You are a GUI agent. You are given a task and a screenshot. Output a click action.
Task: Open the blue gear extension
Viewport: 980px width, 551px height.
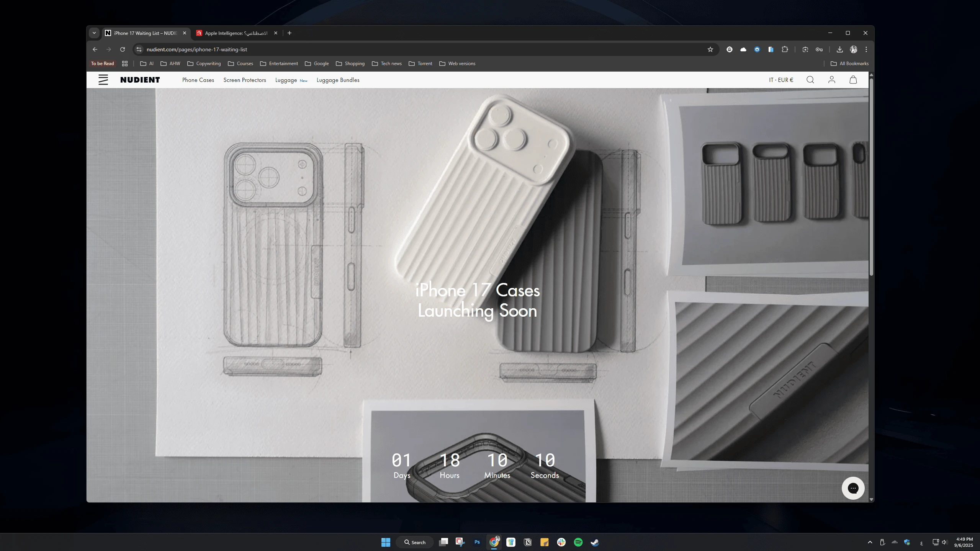(757, 49)
